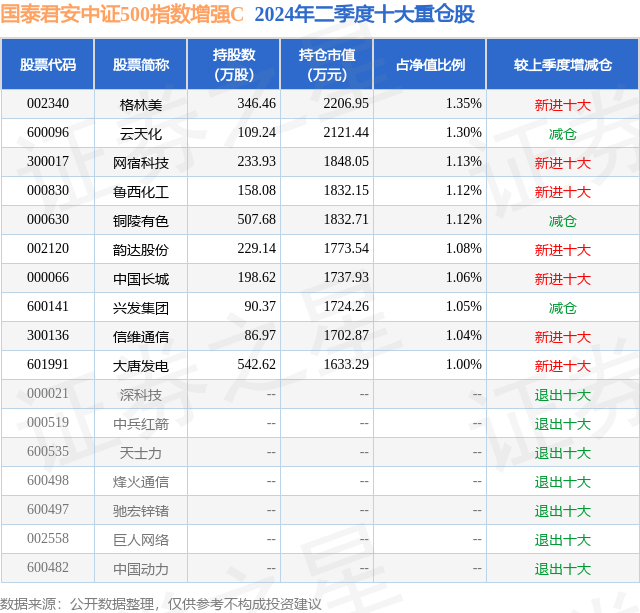Select stock name 信维通信

tap(141, 337)
